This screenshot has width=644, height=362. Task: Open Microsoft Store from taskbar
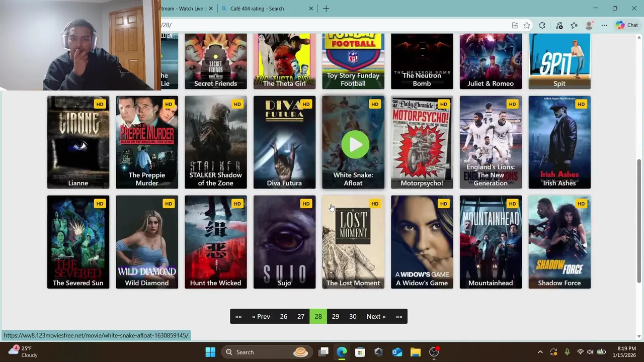coord(360,352)
